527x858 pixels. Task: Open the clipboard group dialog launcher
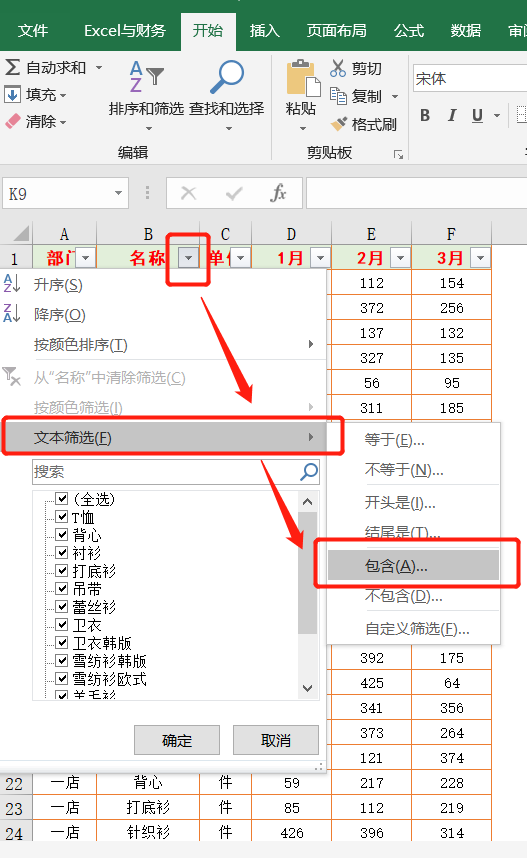click(398, 155)
